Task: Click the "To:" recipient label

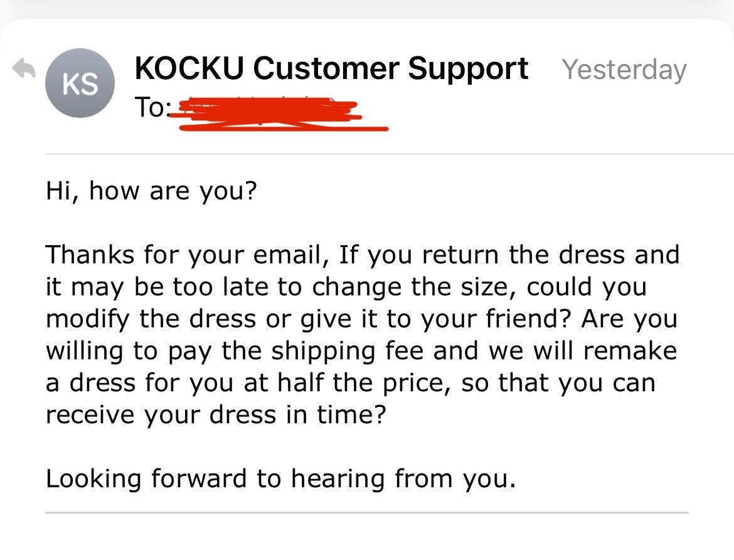Action: [x=151, y=108]
